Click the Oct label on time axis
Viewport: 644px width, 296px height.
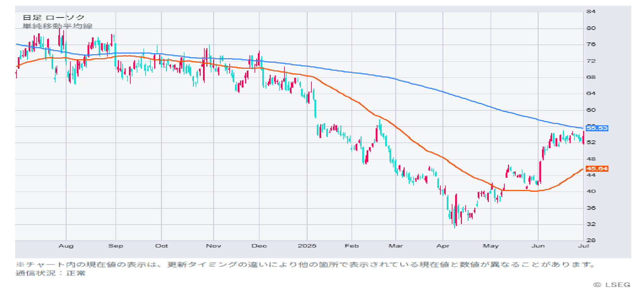click(162, 246)
